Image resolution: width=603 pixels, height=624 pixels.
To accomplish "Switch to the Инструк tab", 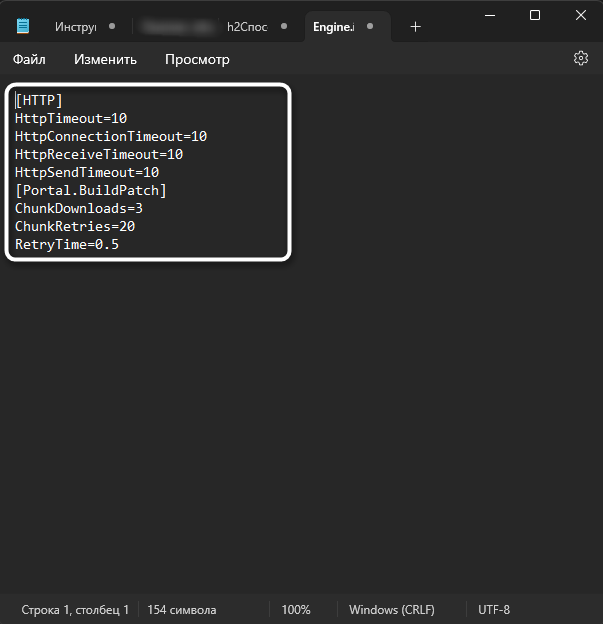I will point(75,26).
